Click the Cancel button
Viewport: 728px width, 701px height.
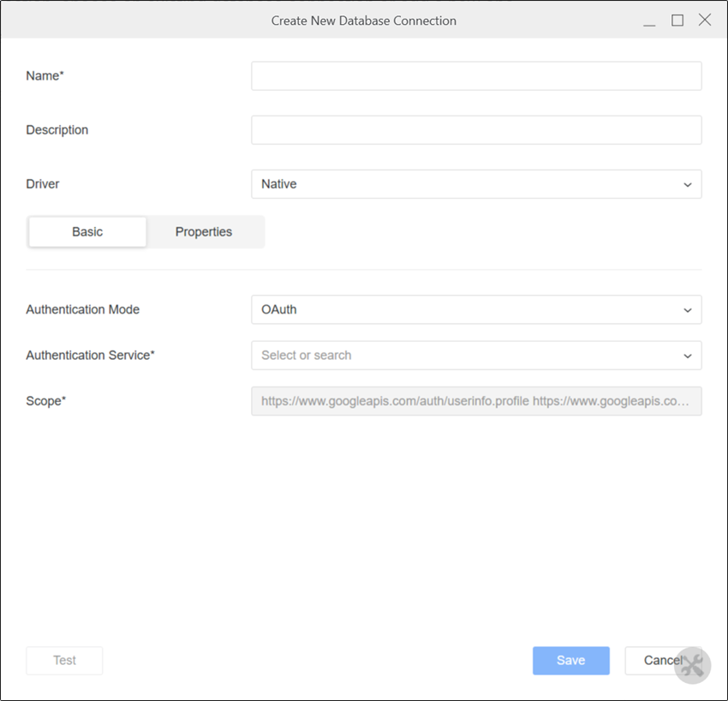(x=658, y=661)
